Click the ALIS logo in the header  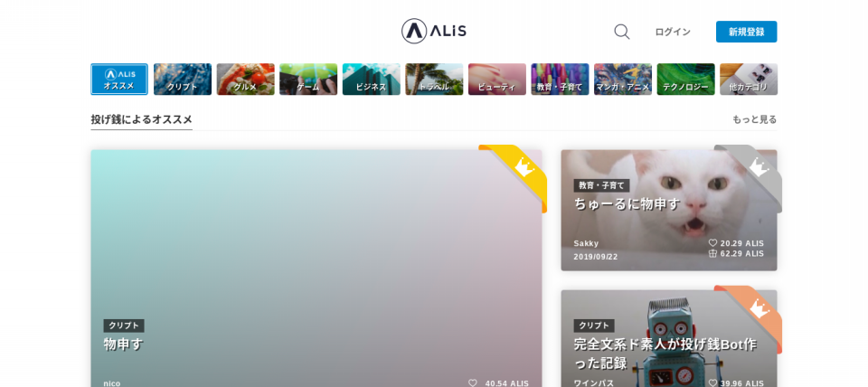point(433,31)
